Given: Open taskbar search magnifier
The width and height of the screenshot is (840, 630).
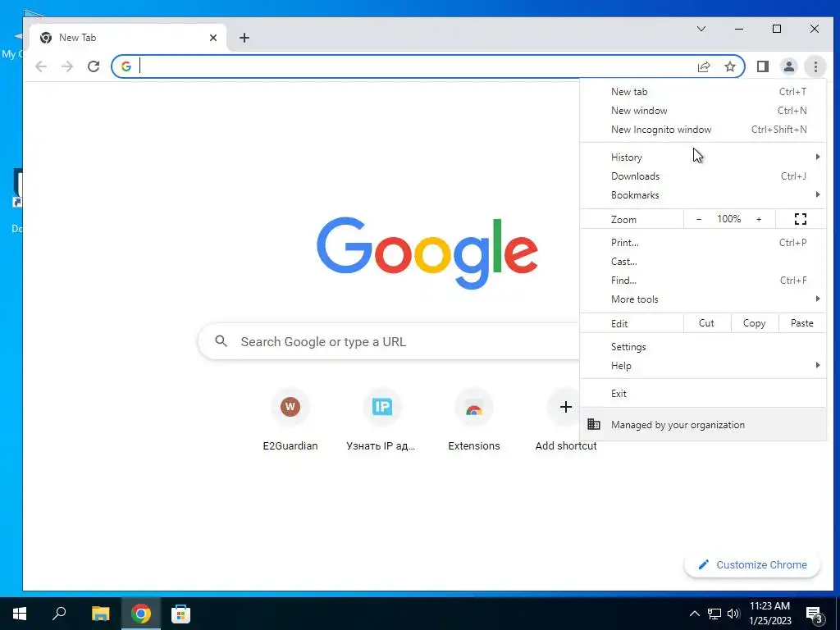Looking at the screenshot, I should coord(59,614).
